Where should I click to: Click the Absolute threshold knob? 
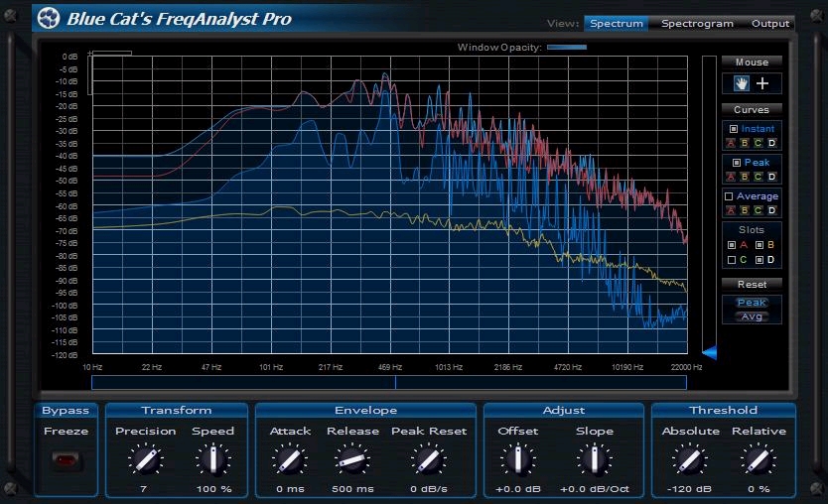689,459
